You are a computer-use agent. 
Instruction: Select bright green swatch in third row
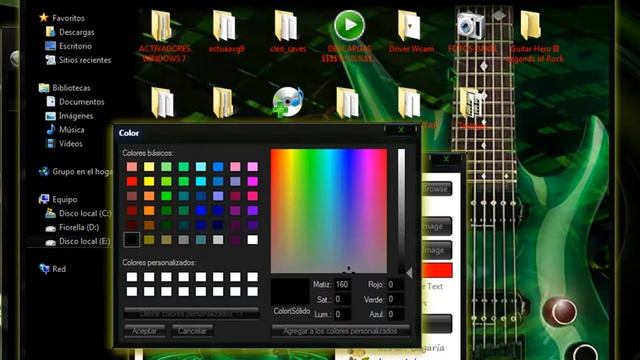[x=166, y=196]
